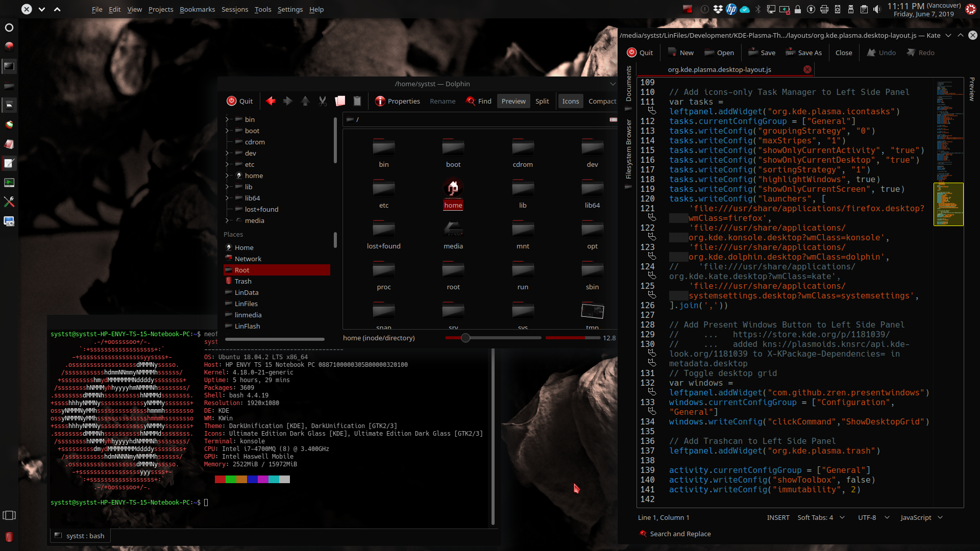
Task: Click the Bluetooth tray icon
Action: click(758, 9)
